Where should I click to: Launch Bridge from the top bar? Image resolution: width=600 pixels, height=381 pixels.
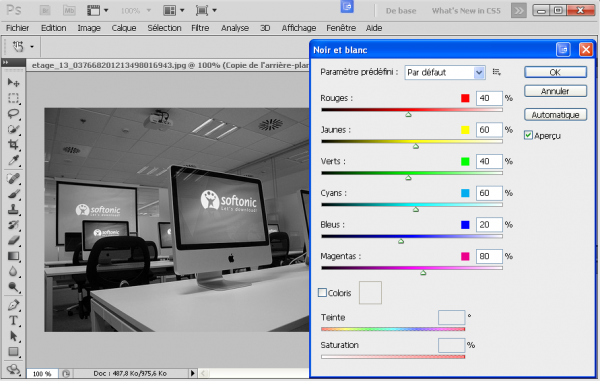[46, 11]
